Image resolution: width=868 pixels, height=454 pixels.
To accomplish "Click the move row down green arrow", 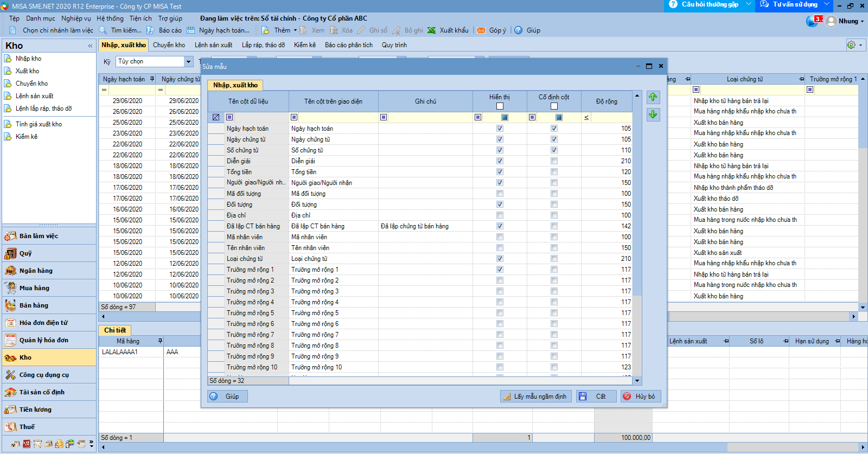I will click(653, 114).
